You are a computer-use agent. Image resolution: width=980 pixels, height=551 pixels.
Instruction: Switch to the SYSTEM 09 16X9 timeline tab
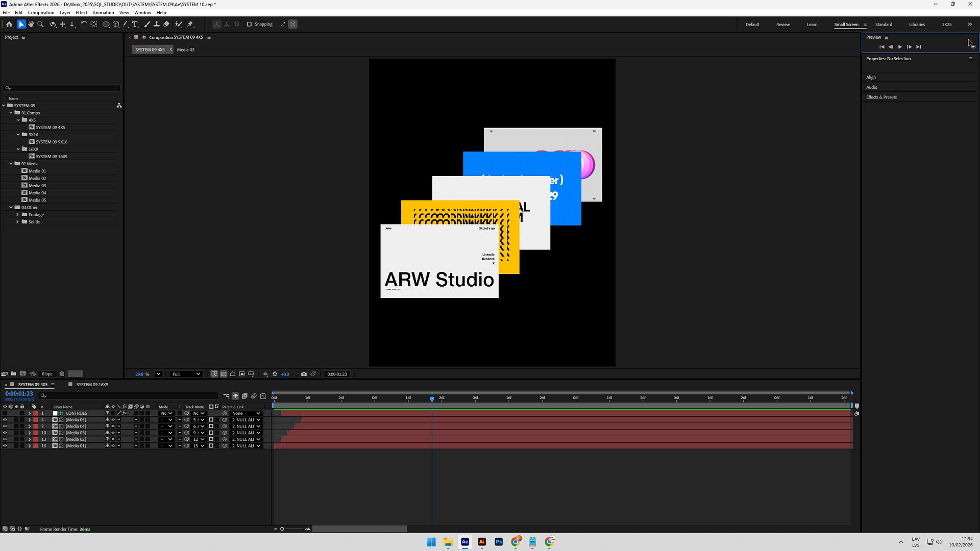pyautogui.click(x=92, y=385)
